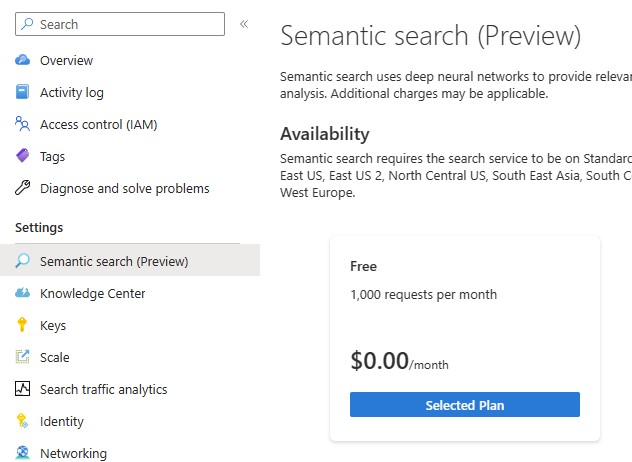Click the Access control (IAM) people icon

23,125
